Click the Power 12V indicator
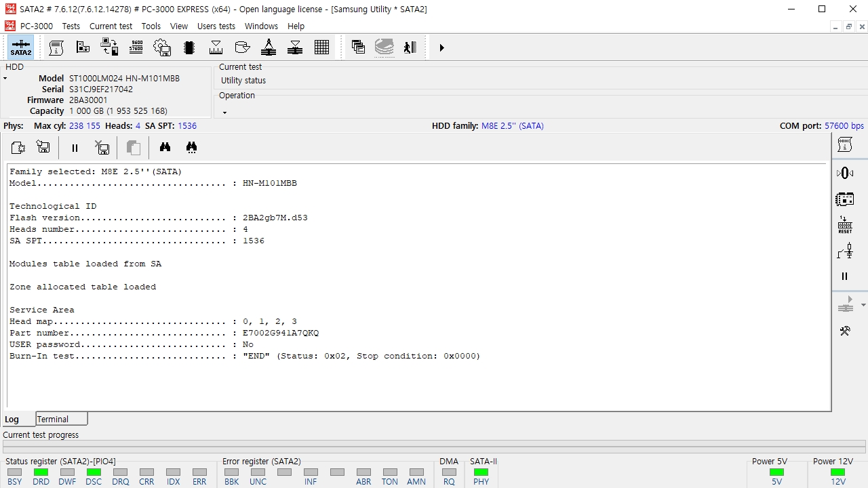 click(x=838, y=472)
